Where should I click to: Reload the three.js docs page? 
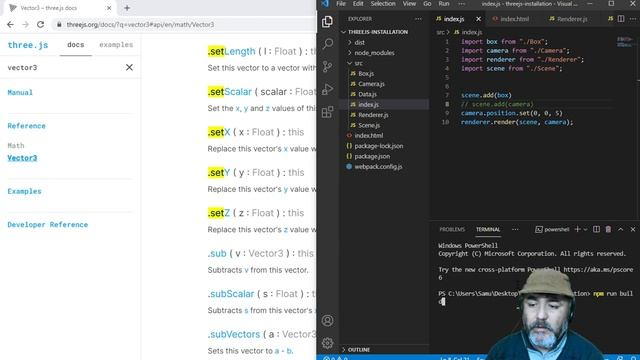tap(40, 24)
